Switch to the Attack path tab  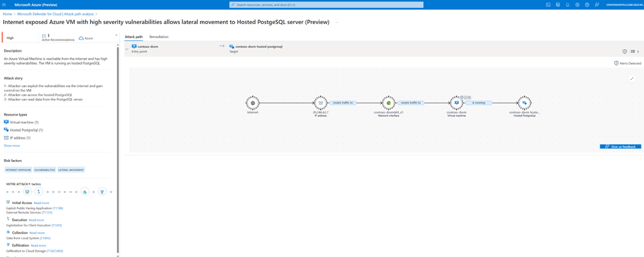click(x=134, y=37)
